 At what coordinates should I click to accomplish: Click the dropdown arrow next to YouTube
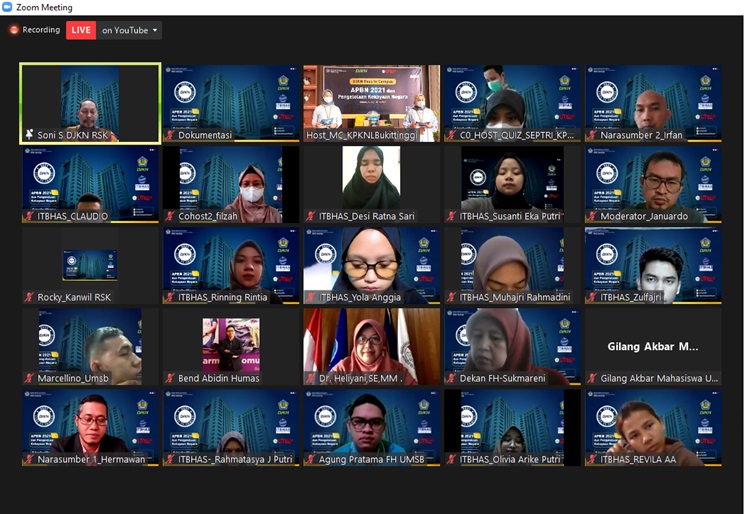click(155, 30)
